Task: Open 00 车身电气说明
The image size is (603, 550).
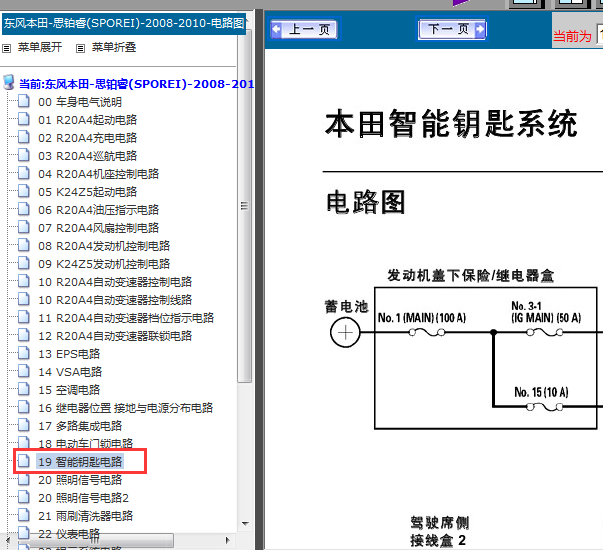Action: [80, 102]
